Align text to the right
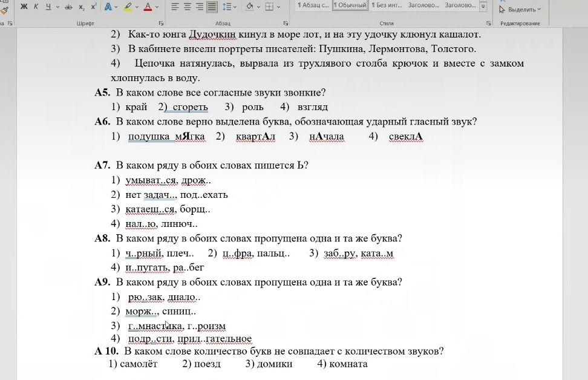This screenshot has height=380, width=588. 200,7
